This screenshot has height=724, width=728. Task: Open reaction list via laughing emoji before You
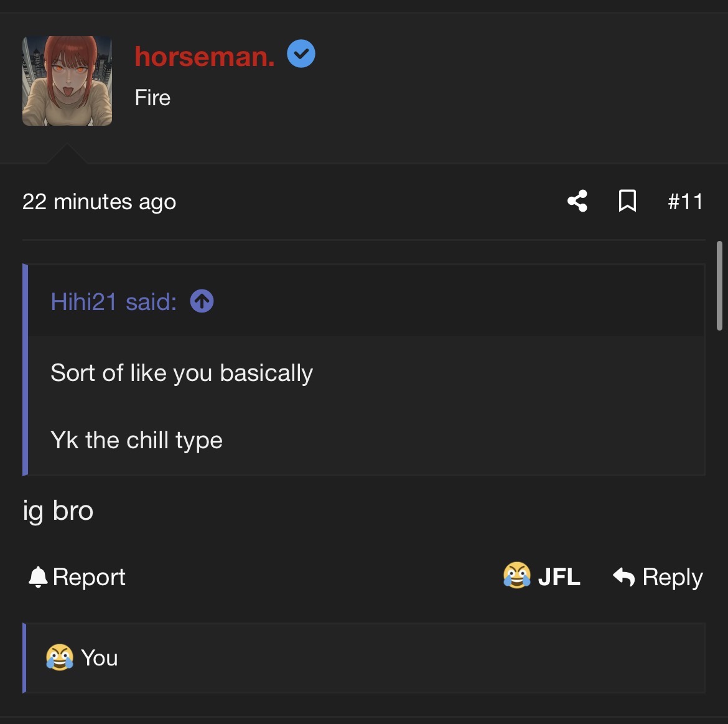(60, 657)
